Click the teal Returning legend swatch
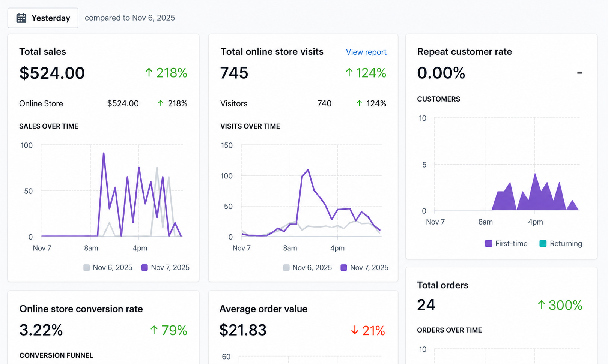This screenshot has width=608, height=364. [x=543, y=244]
